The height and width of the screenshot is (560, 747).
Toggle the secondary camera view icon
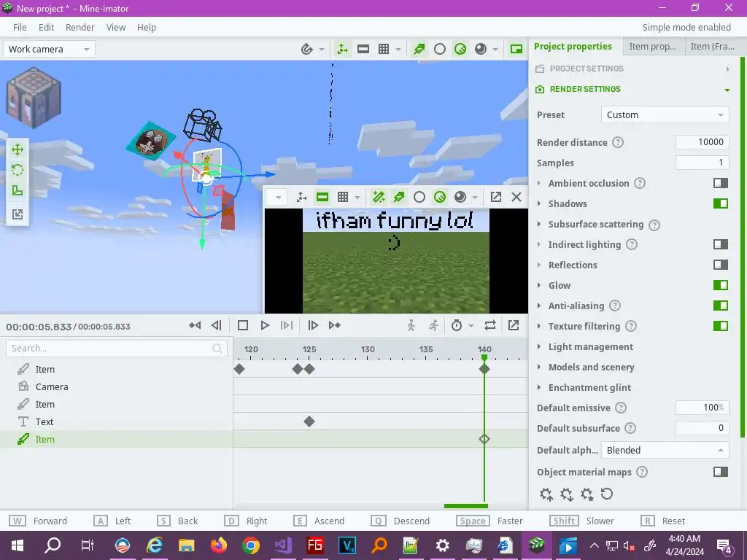coord(516,49)
